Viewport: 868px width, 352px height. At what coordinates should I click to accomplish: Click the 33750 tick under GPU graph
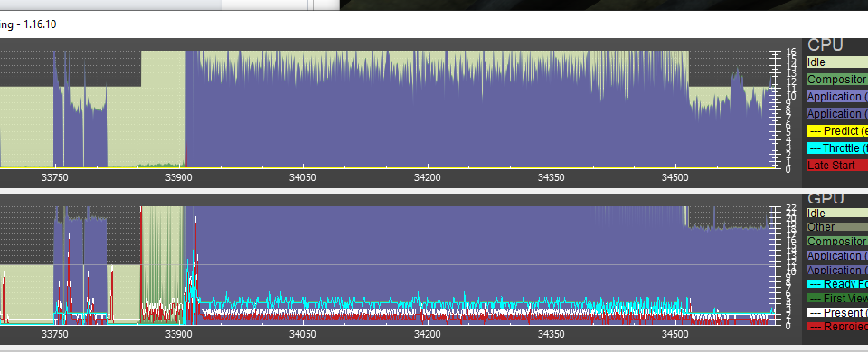click(55, 334)
